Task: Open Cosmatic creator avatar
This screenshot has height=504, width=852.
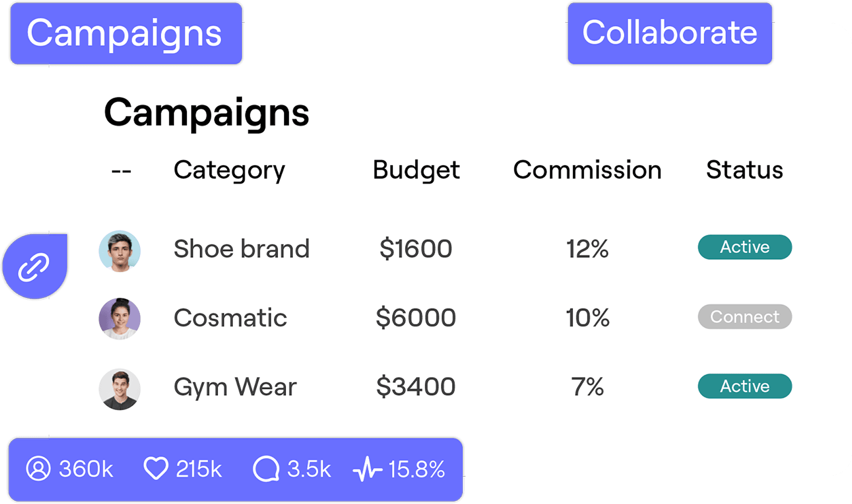Action: 120,319
